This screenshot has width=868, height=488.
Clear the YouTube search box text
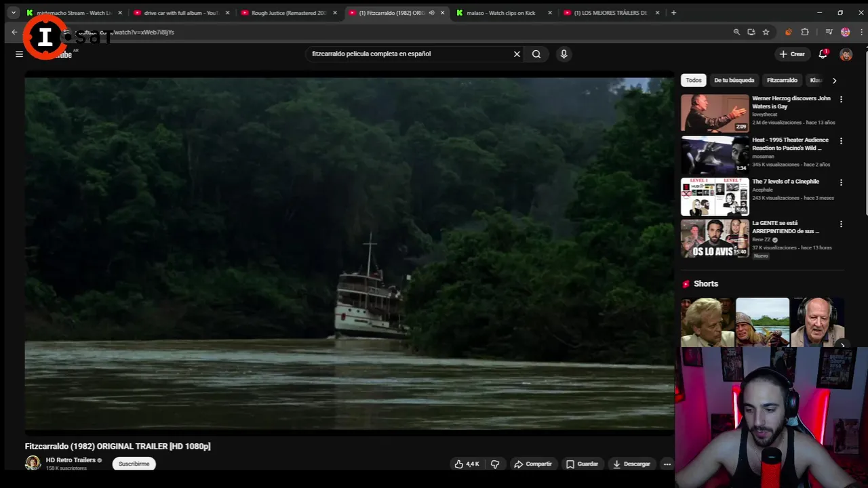517,54
